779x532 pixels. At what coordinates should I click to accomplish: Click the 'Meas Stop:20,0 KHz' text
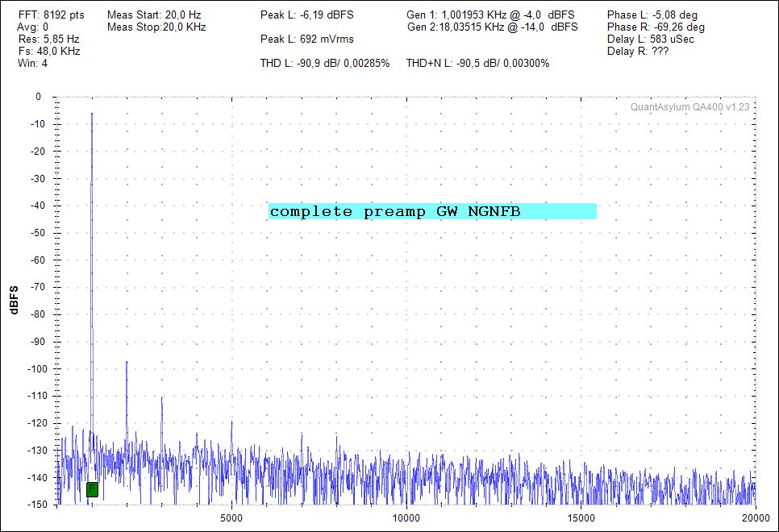156,27
